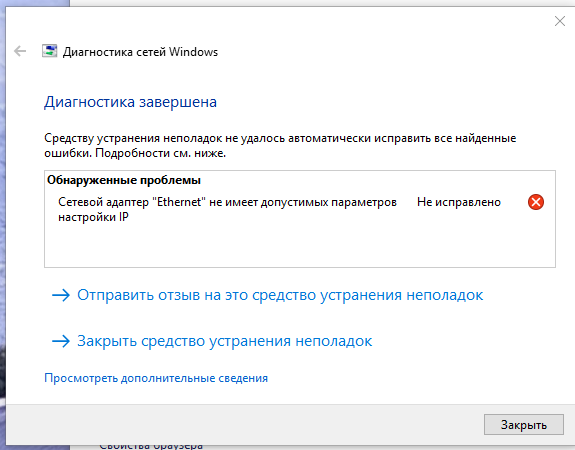
Task: Click the "Закрыть" button
Action: pos(524,425)
